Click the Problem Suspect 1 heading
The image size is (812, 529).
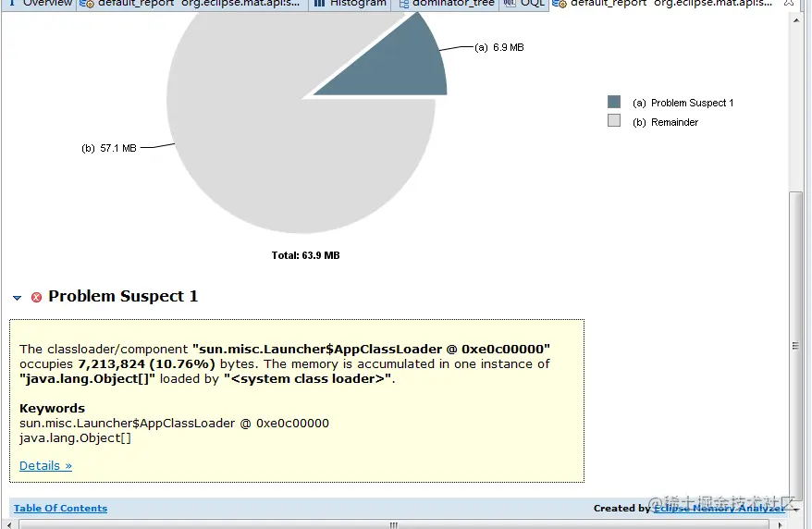(x=123, y=296)
